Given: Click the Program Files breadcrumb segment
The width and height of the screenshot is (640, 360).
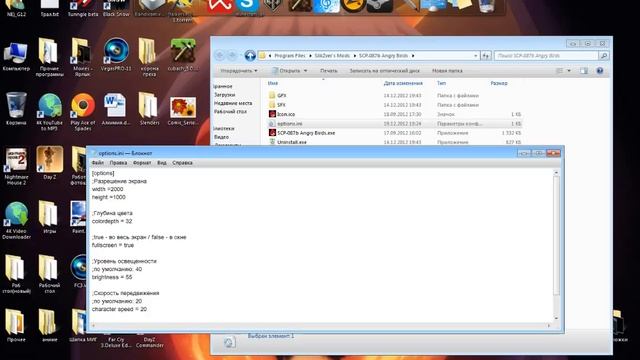Looking at the screenshot, I should point(289,56).
